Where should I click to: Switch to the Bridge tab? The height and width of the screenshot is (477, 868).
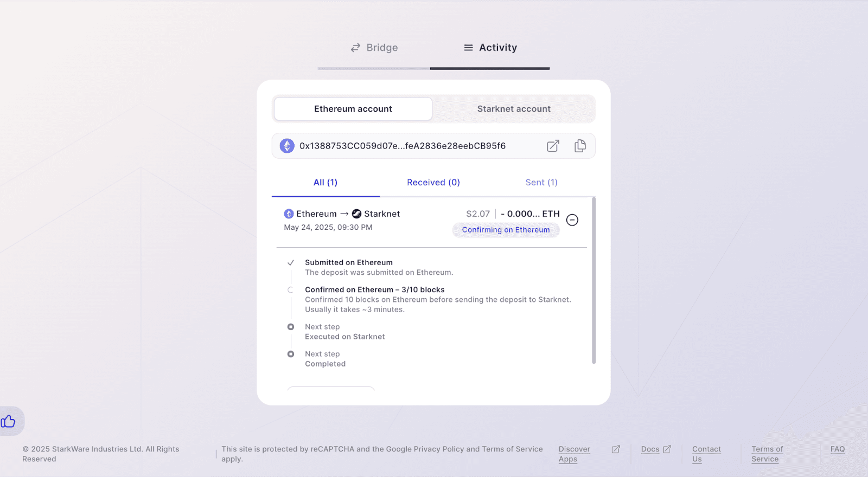coord(374,48)
